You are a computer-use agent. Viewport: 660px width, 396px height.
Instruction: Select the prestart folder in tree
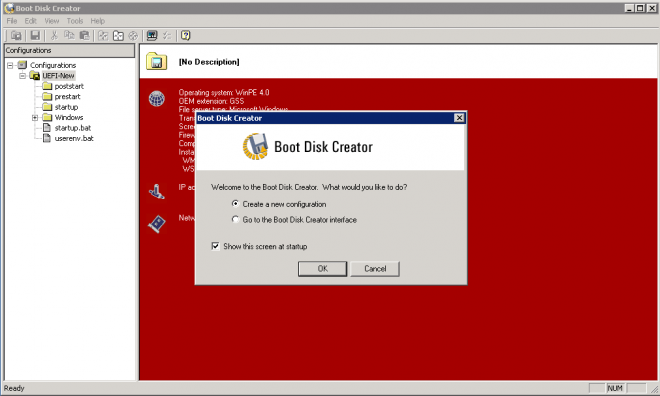point(67,97)
